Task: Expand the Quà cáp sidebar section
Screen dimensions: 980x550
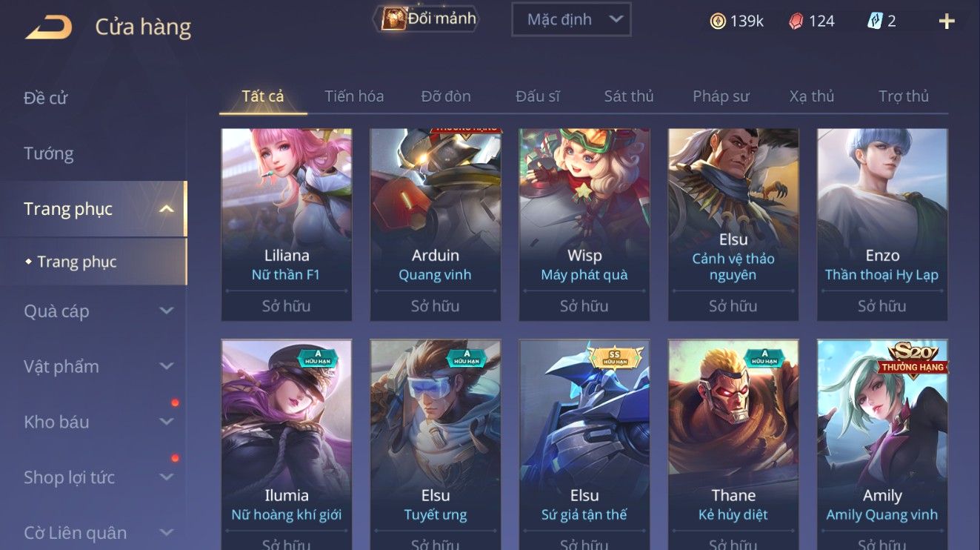Action: coord(167,311)
